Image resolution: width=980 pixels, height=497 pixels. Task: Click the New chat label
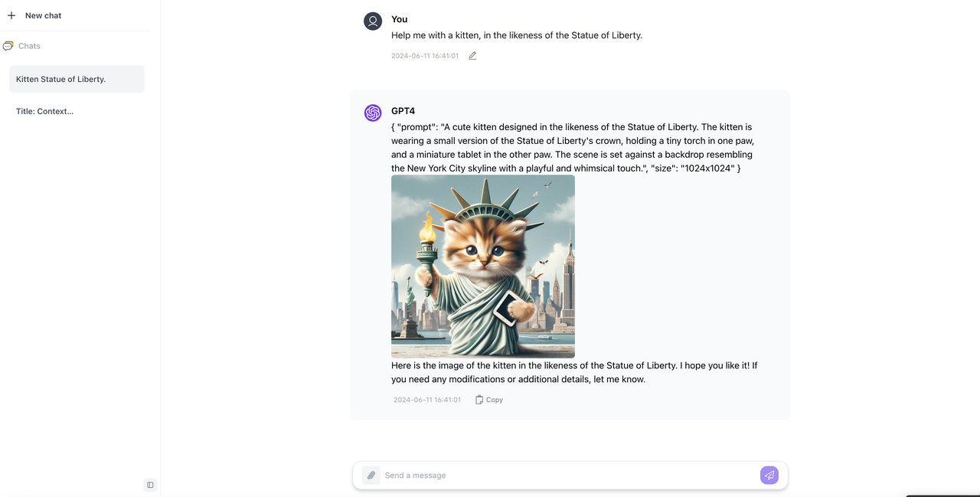pos(43,15)
